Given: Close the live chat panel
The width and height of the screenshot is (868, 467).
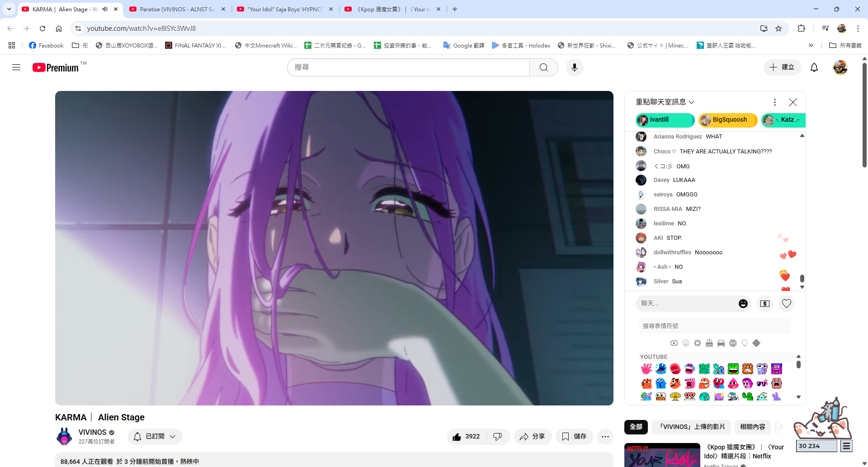Looking at the screenshot, I should pyautogui.click(x=793, y=102).
